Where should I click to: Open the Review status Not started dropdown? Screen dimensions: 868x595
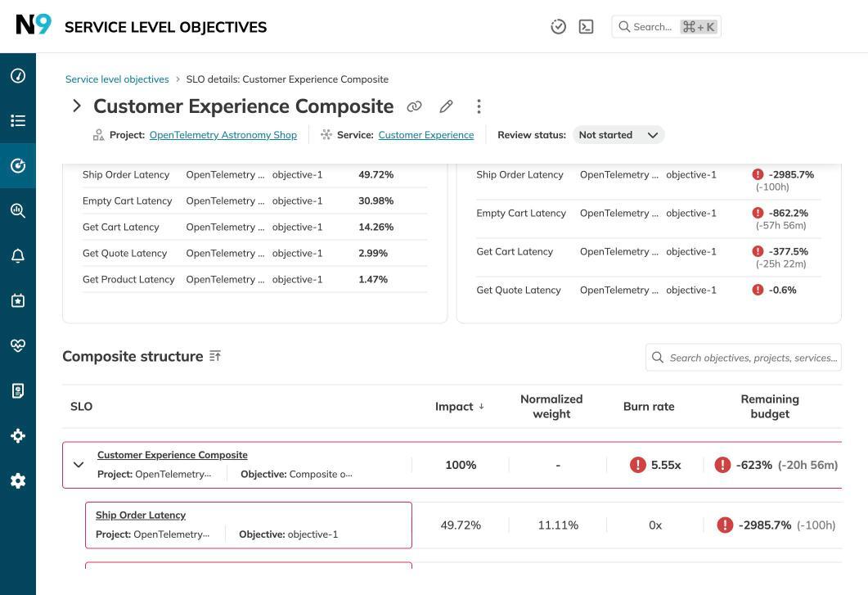pyautogui.click(x=618, y=134)
